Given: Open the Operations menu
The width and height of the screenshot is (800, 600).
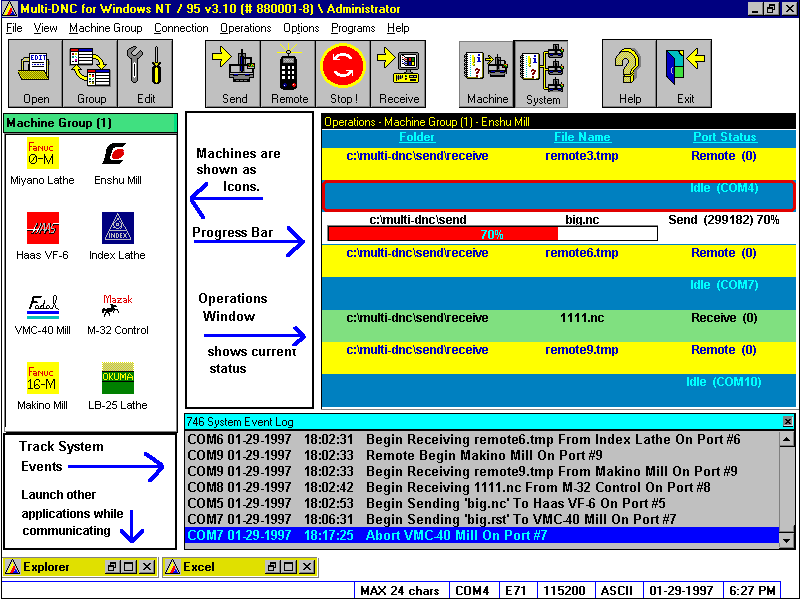Looking at the screenshot, I should coord(245,28).
